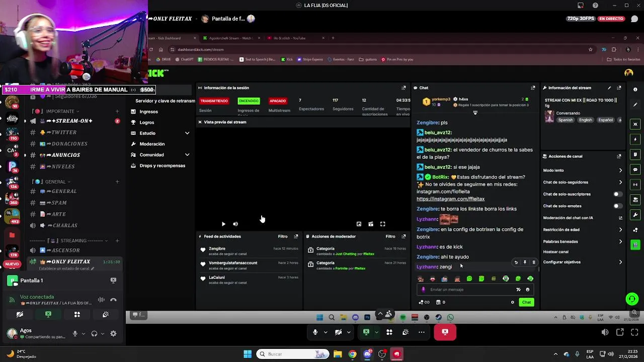Image resolution: width=644 pixels, height=362 pixels.
Task: Mute the stream preview volume
Action: (235, 224)
